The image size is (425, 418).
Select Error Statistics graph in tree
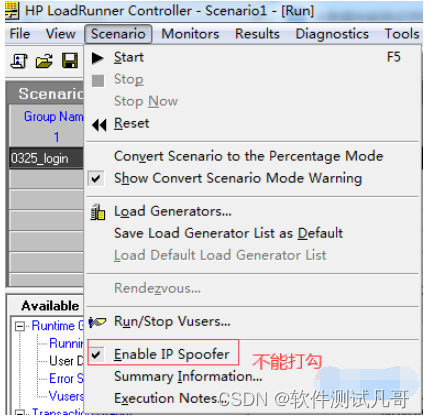click(x=66, y=379)
